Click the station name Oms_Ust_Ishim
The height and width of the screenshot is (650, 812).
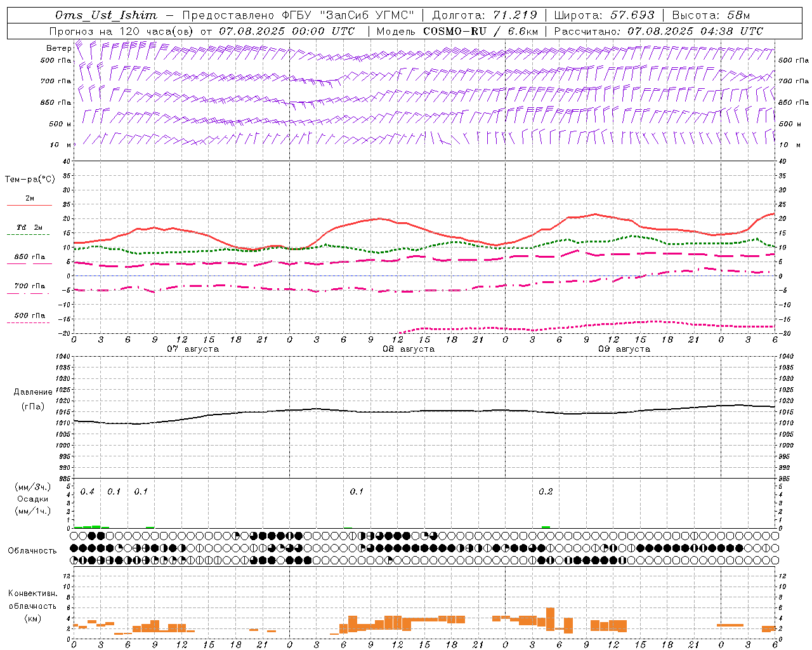click(x=106, y=15)
